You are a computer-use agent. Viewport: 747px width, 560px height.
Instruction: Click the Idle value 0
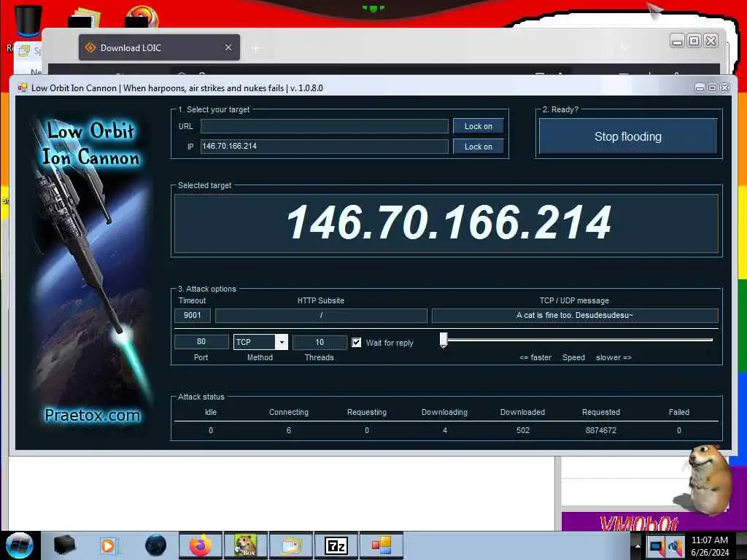pyautogui.click(x=211, y=430)
